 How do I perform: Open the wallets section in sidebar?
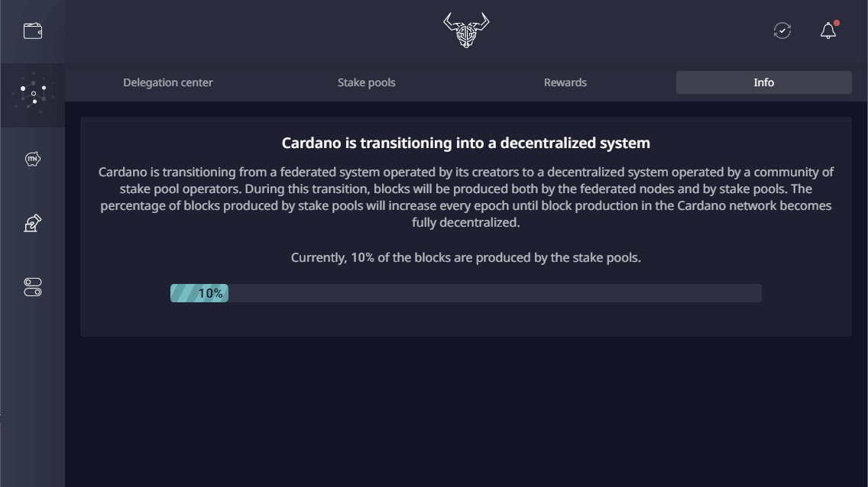pos(33,31)
